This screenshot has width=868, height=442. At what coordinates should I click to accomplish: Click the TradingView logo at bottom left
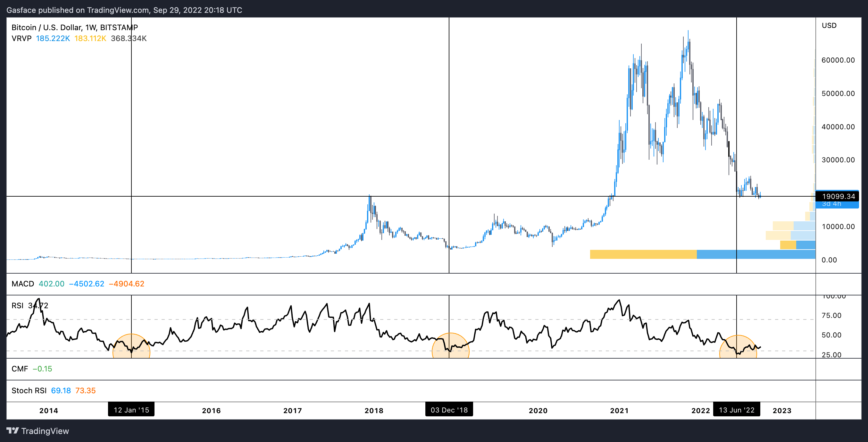click(38, 431)
